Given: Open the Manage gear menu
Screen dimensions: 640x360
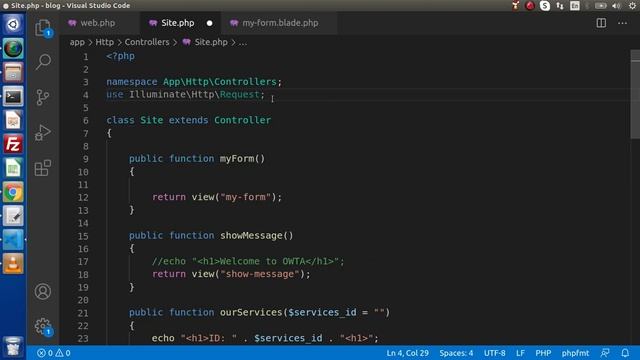Looking at the screenshot, I should (43, 327).
